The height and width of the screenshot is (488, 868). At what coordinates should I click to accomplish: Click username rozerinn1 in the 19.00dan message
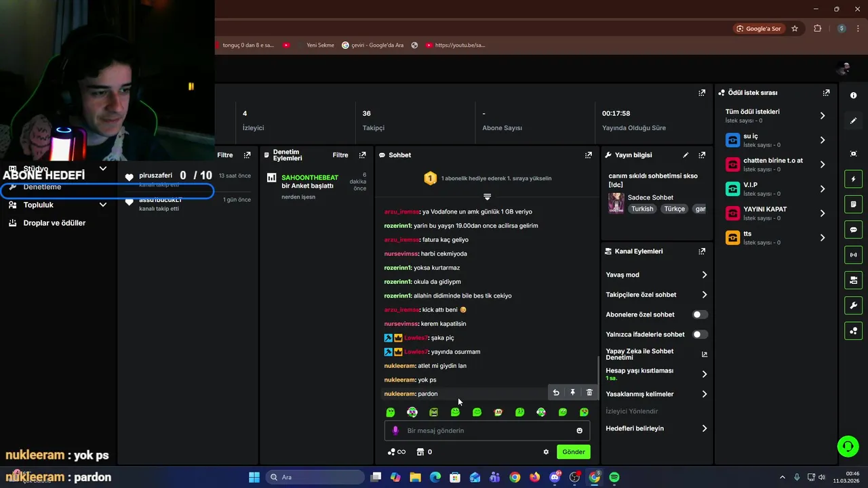tap(397, 226)
